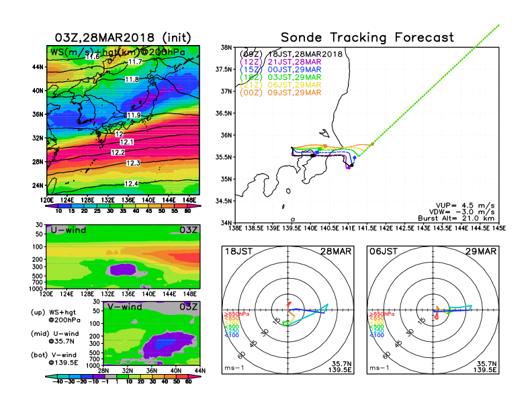Click the gray -1 to 1 swatch in U/V colorbar
Viewport: 532px width, 411px height.
click(x=110, y=377)
